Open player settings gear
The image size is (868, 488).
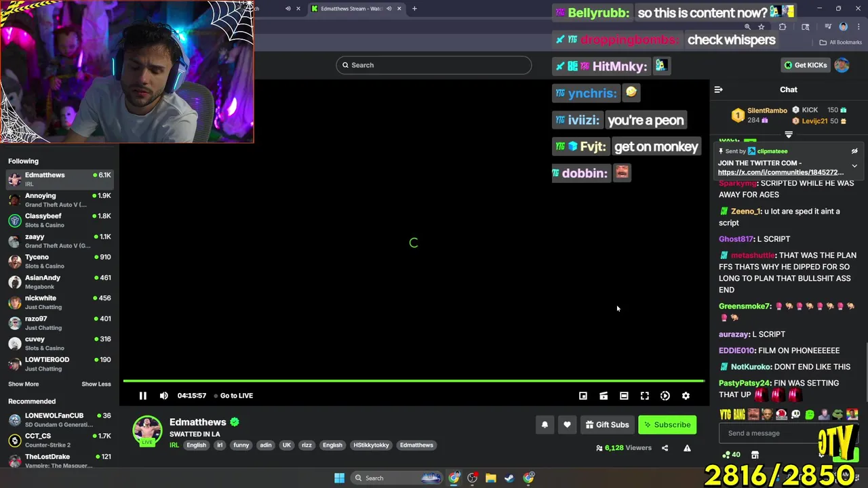pyautogui.click(x=686, y=396)
